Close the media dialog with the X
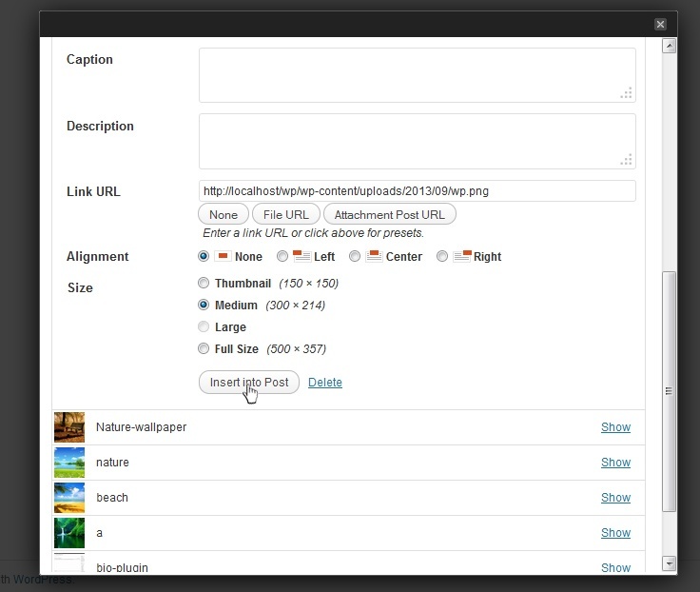The width and height of the screenshot is (700, 592). (x=660, y=24)
